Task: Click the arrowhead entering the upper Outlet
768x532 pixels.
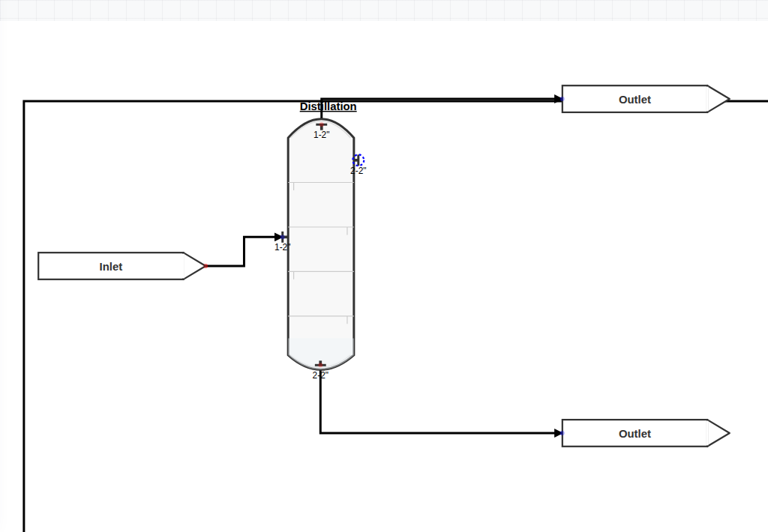Action: click(x=558, y=100)
